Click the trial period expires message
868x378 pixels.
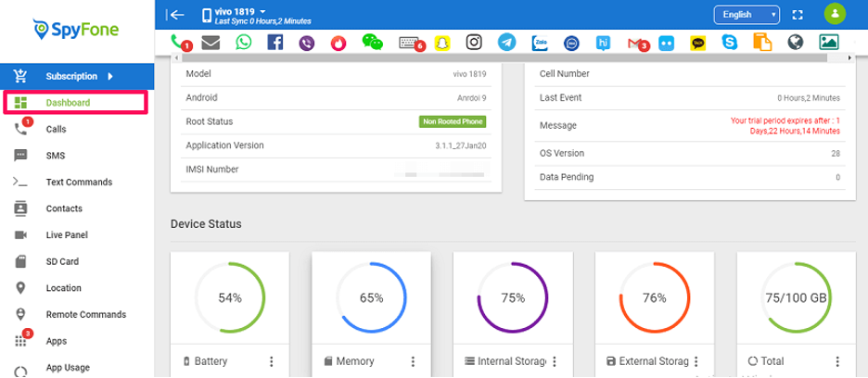pos(785,126)
